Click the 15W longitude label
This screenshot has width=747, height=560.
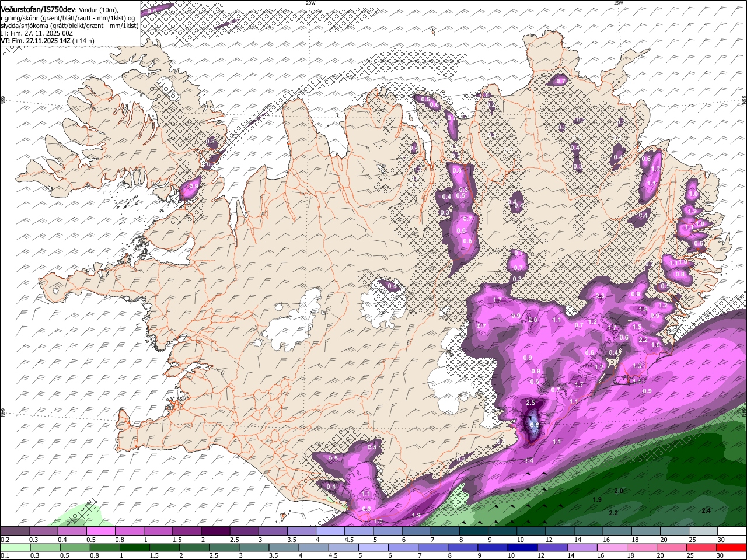click(x=618, y=3)
